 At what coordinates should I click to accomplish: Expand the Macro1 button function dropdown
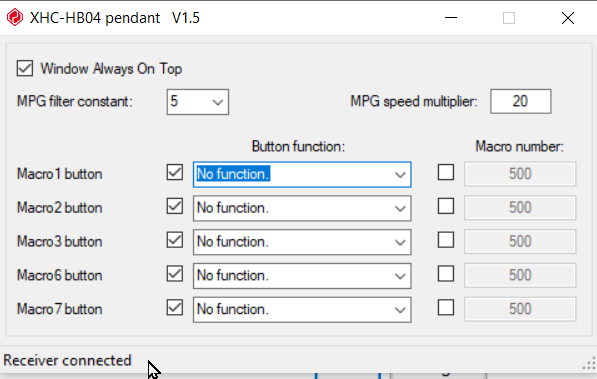coord(302,174)
